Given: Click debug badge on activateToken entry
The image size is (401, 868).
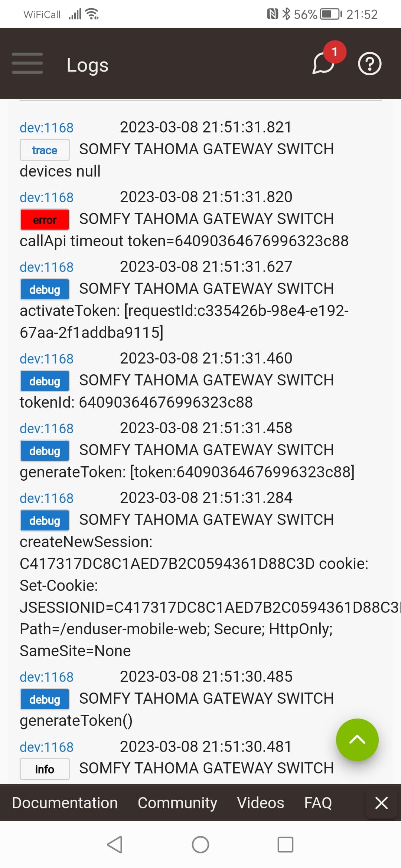Looking at the screenshot, I should click(45, 290).
